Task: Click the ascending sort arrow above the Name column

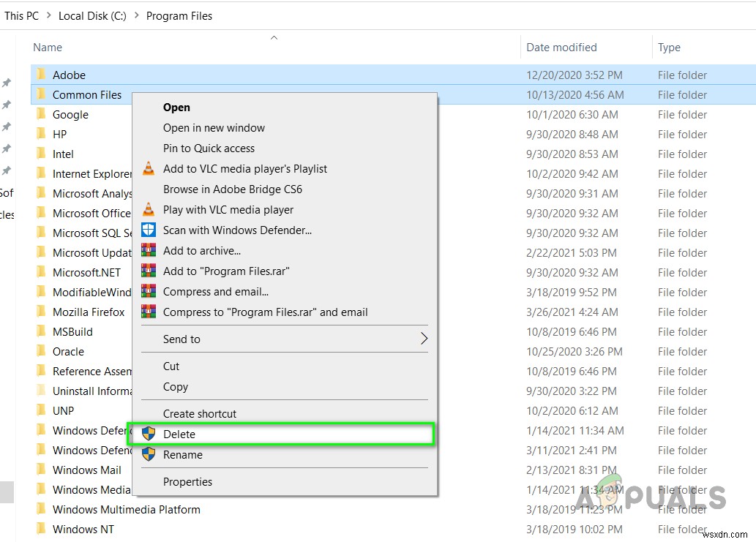Action: (x=274, y=36)
